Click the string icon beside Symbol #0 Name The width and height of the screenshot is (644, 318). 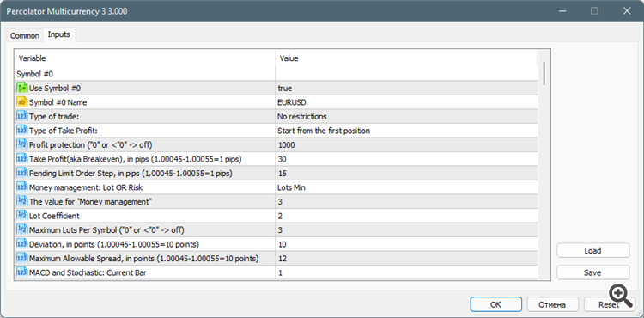coord(21,102)
